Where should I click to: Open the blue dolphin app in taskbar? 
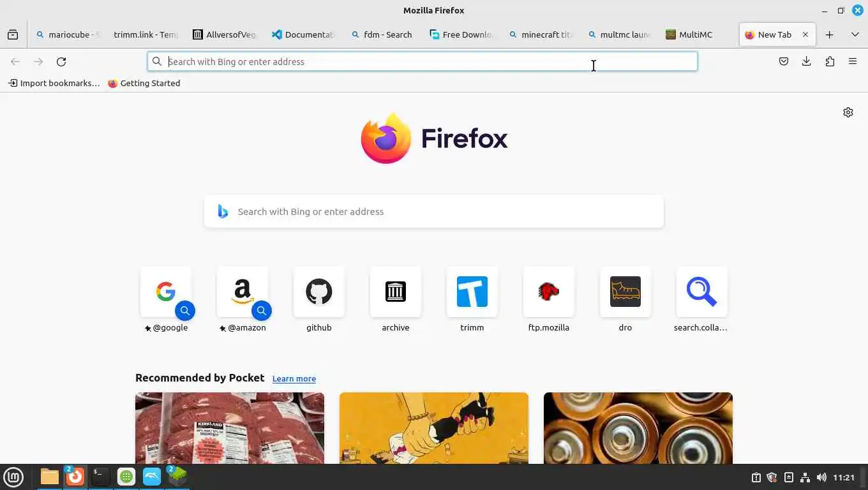pyautogui.click(x=152, y=477)
